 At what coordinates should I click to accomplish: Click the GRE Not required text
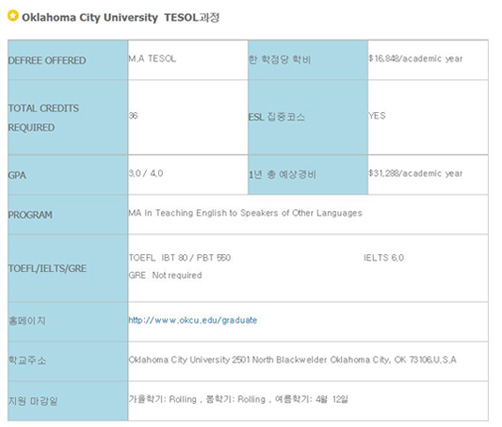pyautogui.click(x=165, y=275)
